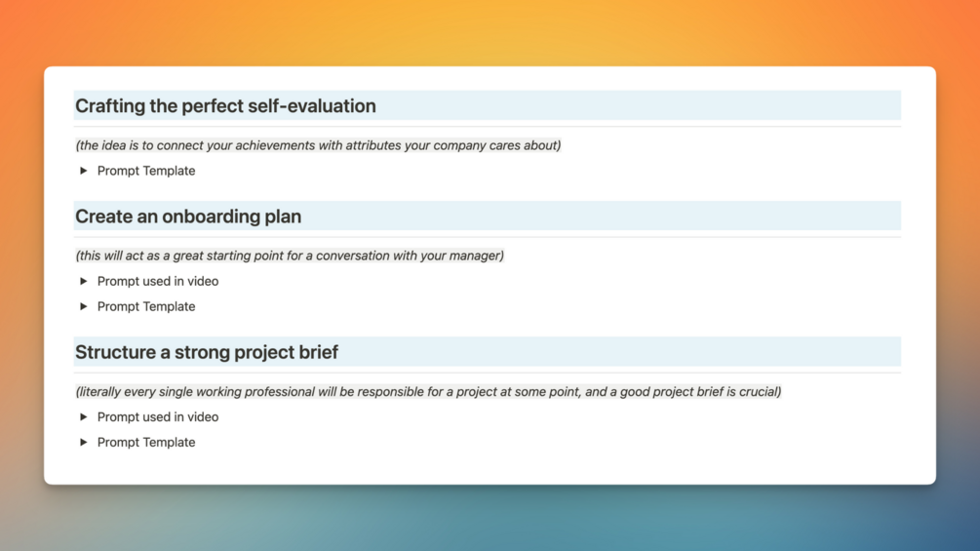Screen dimensions: 980x551
Task: Click the Create an onboarding plan heading
Action: click(188, 216)
